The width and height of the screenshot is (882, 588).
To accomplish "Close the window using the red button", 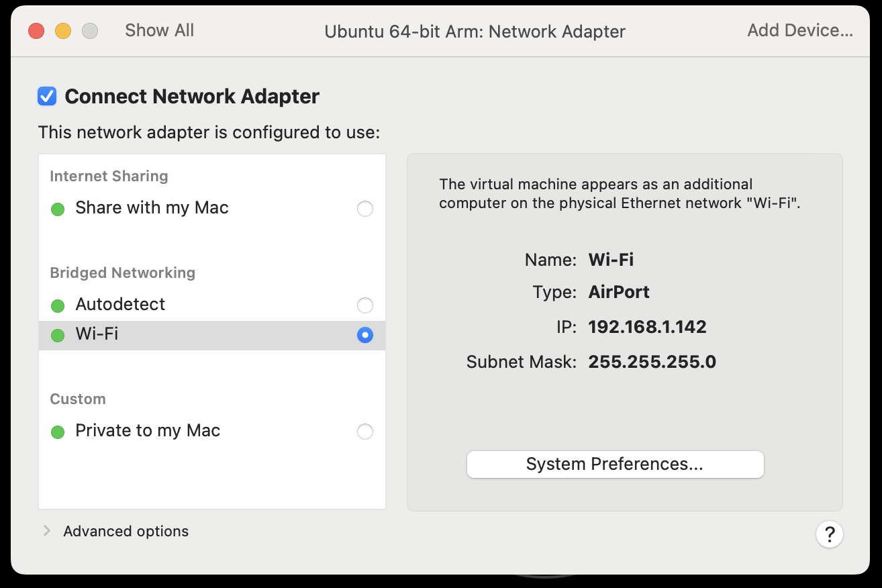I will [x=36, y=31].
